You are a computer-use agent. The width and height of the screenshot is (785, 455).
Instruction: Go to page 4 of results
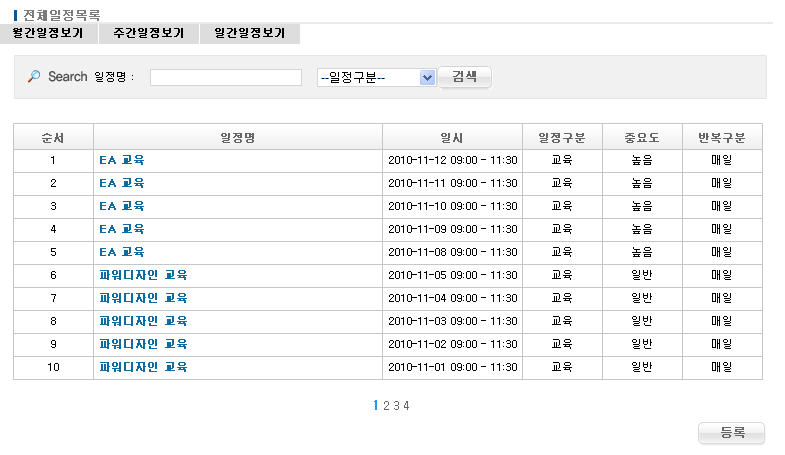coord(406,405)
